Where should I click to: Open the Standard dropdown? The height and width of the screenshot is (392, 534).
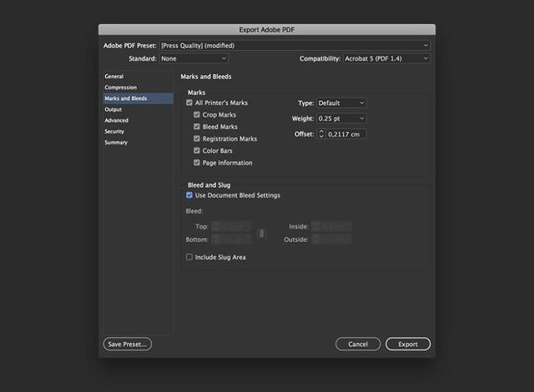click(x=194, y=58)
